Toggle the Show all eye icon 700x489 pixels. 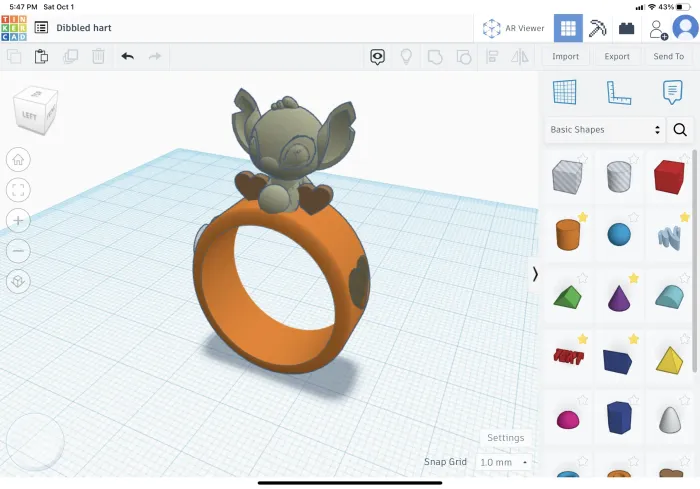pos(378,57)
